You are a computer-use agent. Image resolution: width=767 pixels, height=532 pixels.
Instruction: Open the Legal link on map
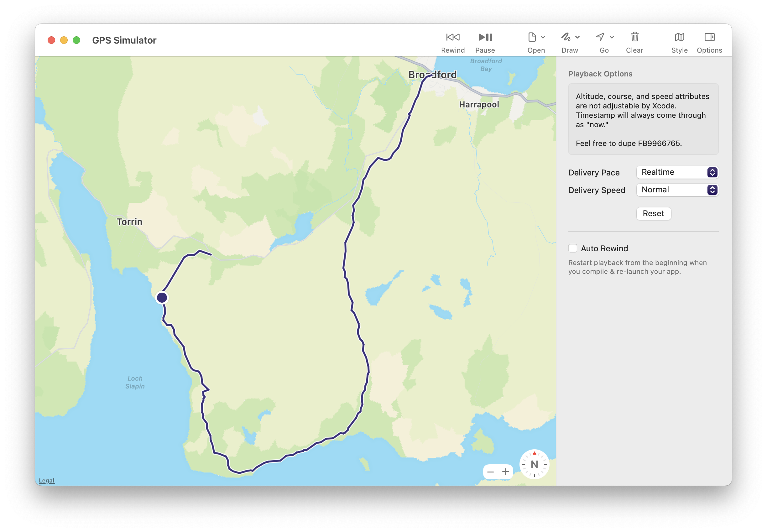tap(47, 481)
